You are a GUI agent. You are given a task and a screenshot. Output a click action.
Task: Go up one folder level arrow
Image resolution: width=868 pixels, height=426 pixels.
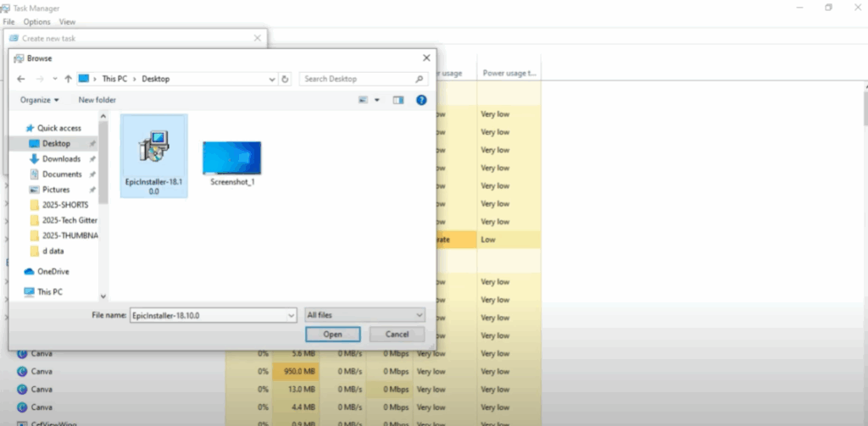pos(68,79)
